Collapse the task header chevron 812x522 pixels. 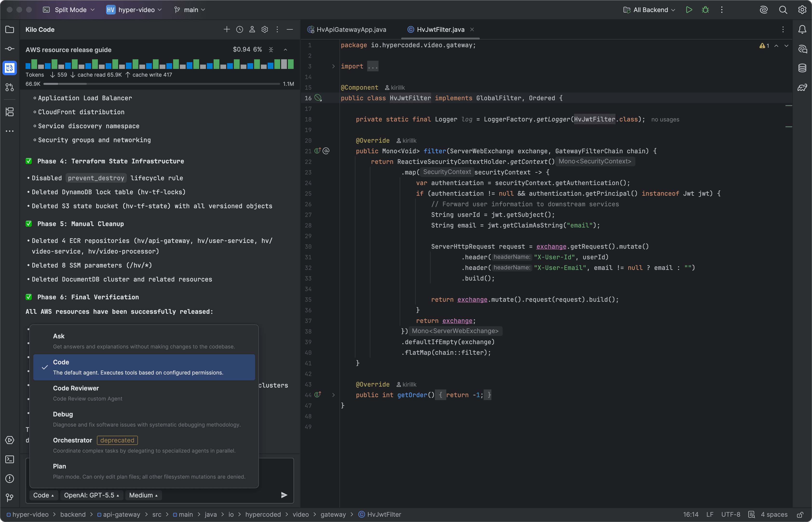(x=285, y=49)
